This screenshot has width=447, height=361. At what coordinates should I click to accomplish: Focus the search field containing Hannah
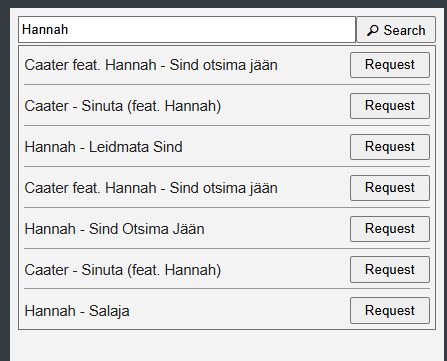tap(187, 30)
